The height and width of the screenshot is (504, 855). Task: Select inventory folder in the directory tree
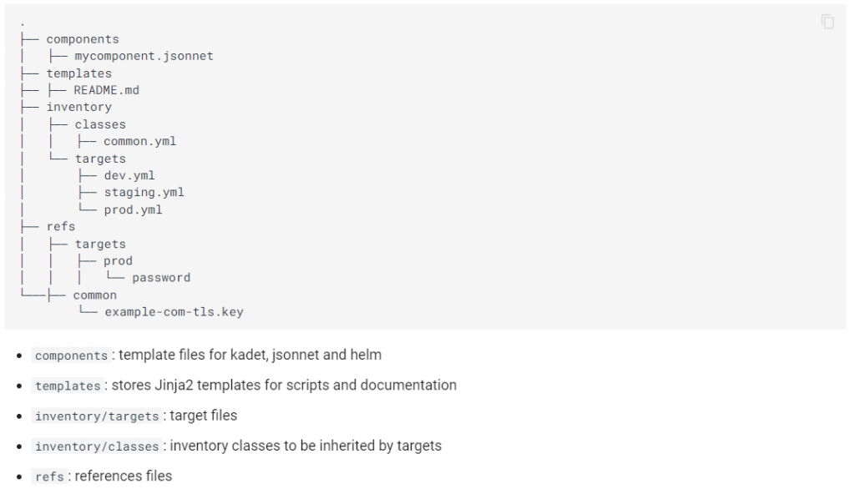78,107
